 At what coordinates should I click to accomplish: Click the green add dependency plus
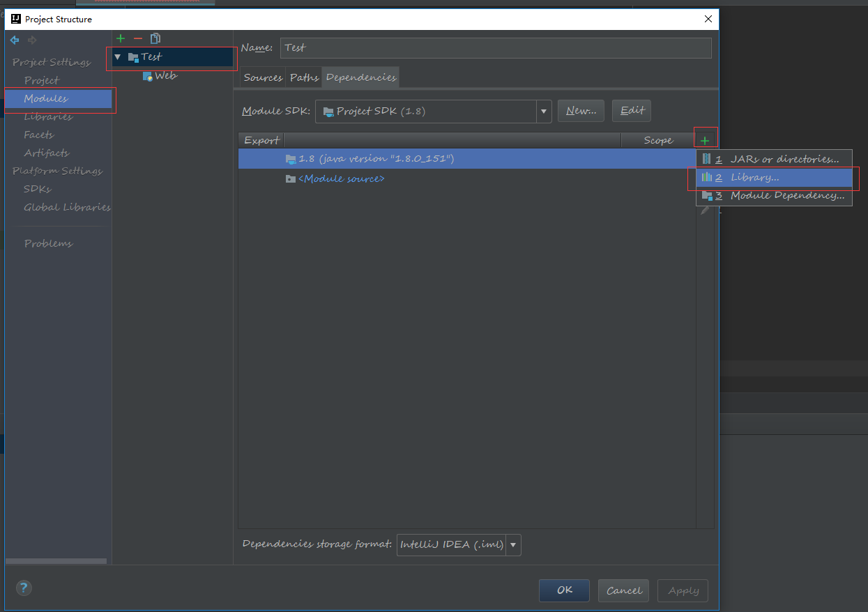(705, 140)
